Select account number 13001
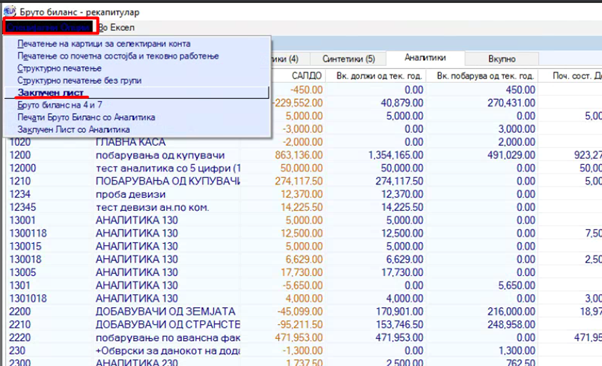Image resolution: width=602 pixels, height=366 pixels. 23,220
